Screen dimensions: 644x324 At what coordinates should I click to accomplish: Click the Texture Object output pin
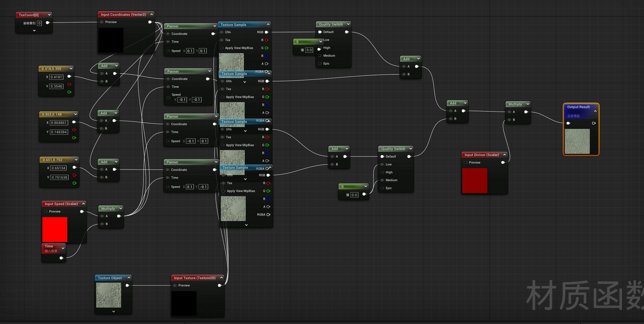(127, 285)
